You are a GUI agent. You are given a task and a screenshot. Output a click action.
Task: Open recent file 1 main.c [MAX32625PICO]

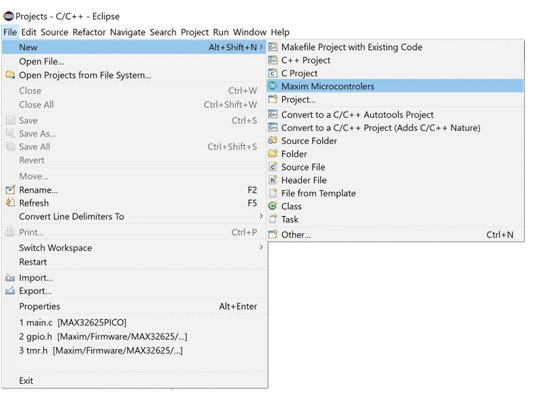(134, 322)
